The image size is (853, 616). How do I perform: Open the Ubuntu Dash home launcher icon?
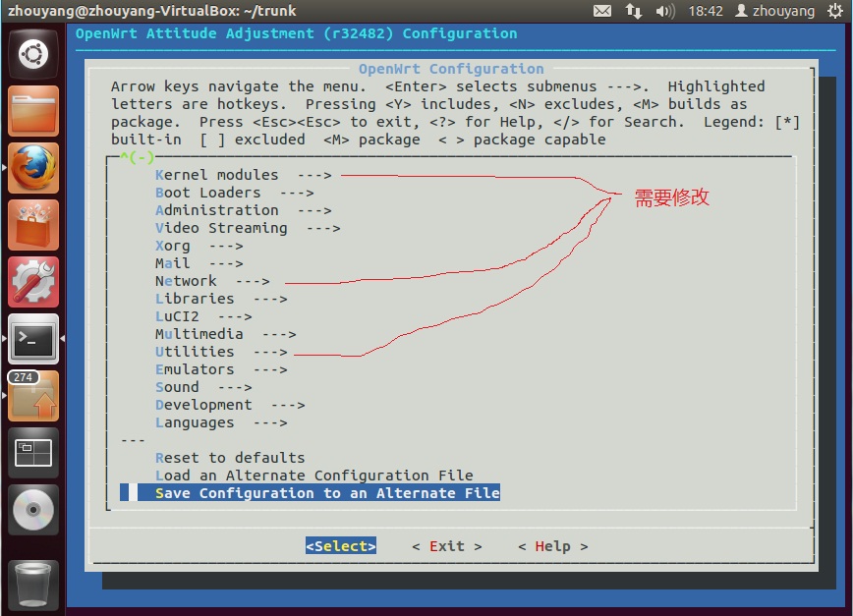click(x=33, y=54)
